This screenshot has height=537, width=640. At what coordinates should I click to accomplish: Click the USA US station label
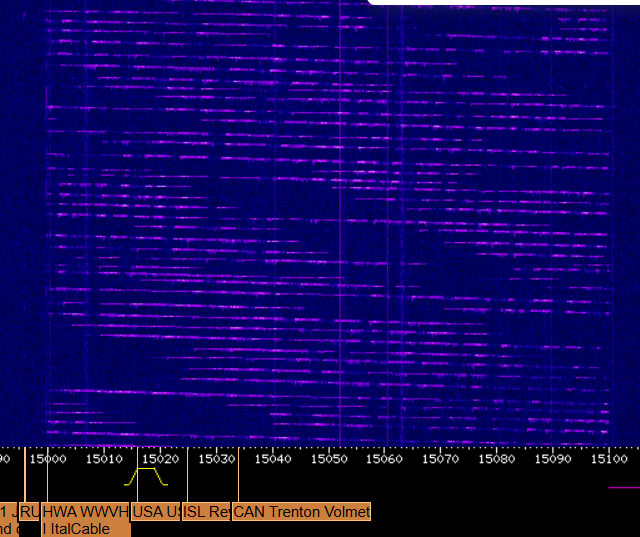[156, 511]
